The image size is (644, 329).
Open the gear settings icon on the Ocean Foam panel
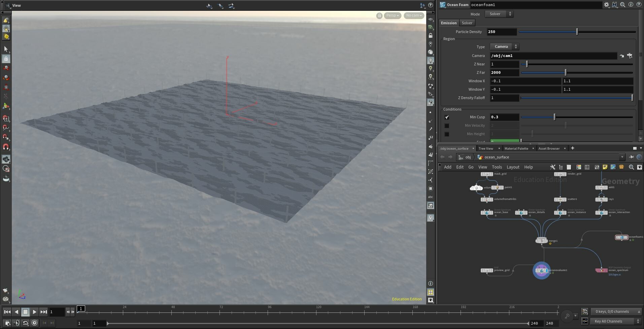click(x=606, y=4)
